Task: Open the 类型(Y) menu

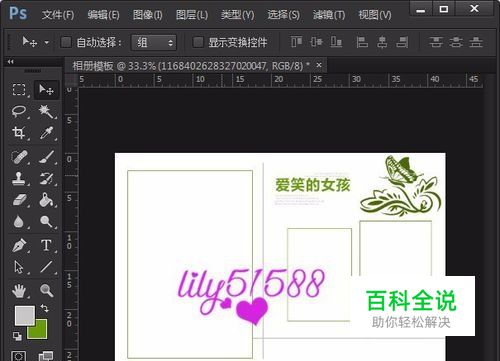Action: pos(237,15)
